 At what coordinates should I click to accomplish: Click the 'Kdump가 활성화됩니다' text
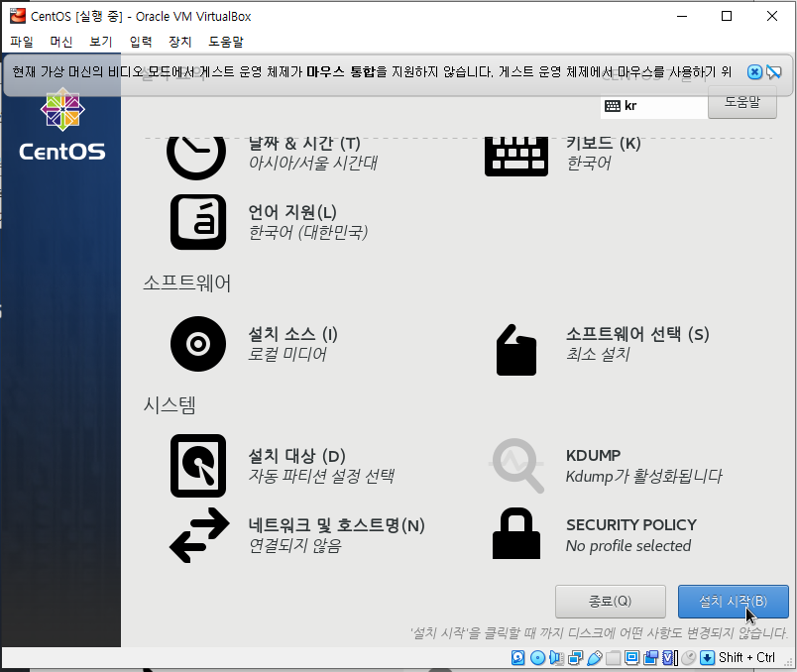644,477
